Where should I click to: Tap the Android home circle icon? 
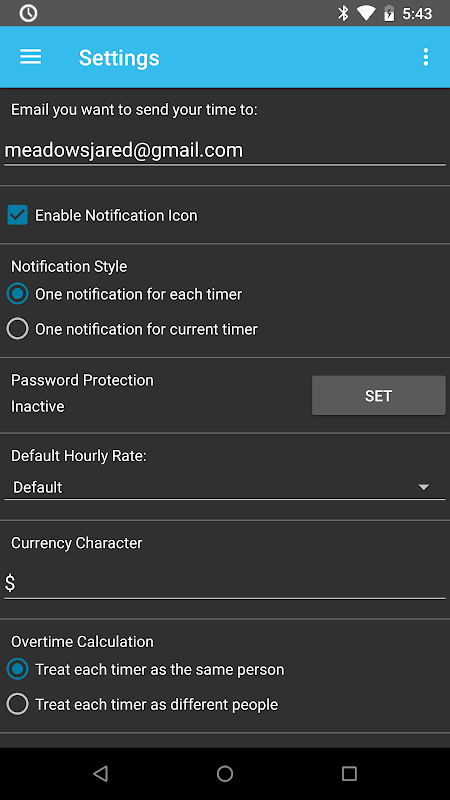point(224,774)
